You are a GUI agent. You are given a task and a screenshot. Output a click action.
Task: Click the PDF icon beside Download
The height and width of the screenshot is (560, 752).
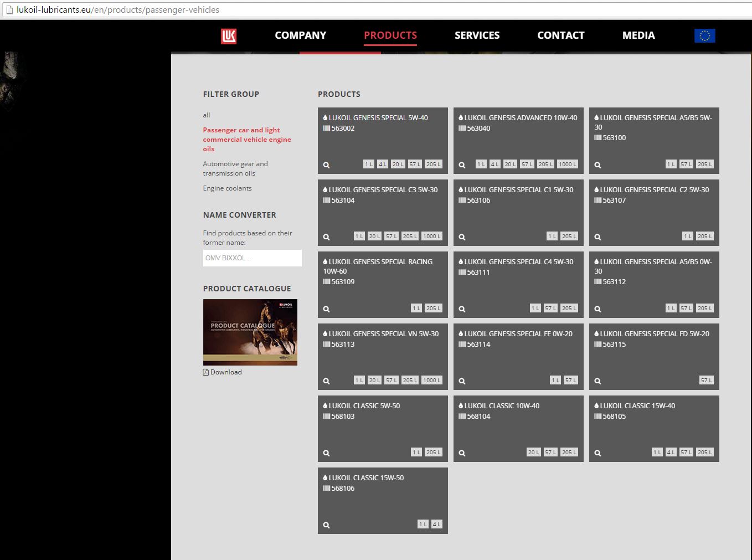tap(206, 372)
